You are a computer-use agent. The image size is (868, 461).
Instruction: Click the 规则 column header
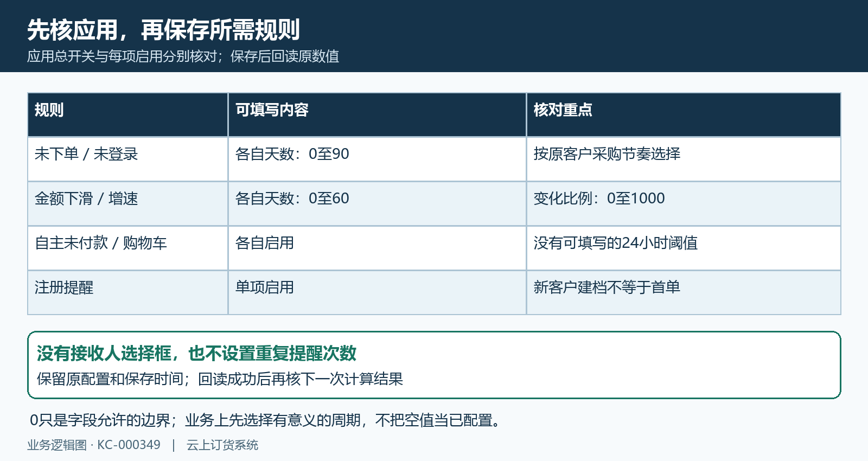(127, 115)
